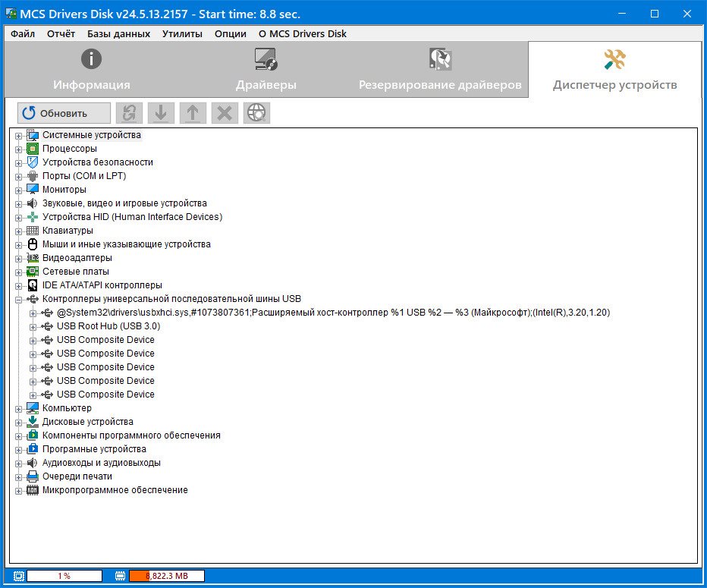Click the Мониторы monitor icon

(x=33, y=190)
